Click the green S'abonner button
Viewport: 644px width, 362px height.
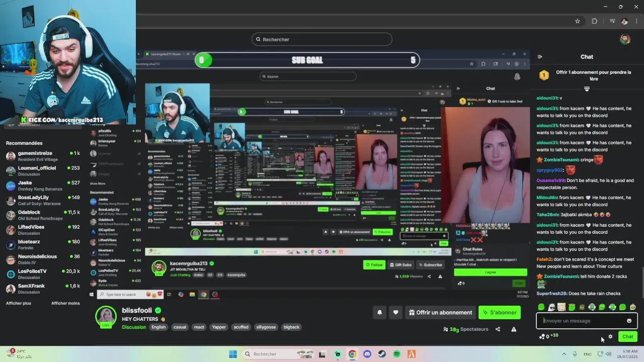(x=500, y=312)
